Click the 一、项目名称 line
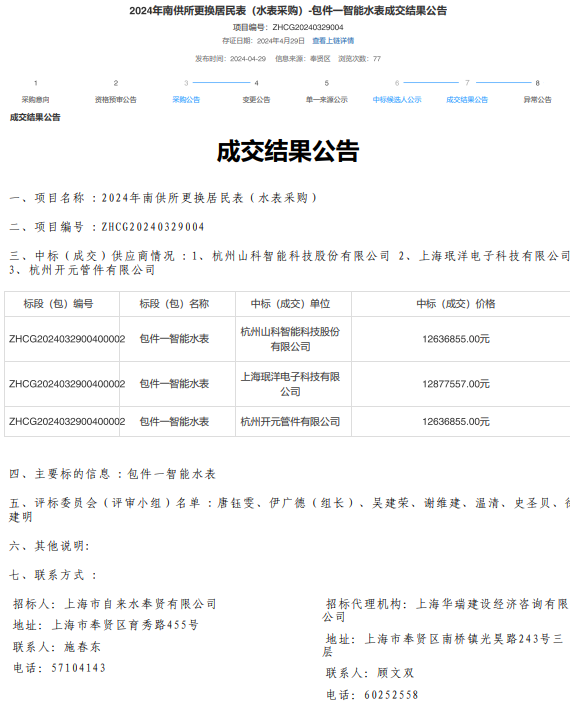 point(163,198)
